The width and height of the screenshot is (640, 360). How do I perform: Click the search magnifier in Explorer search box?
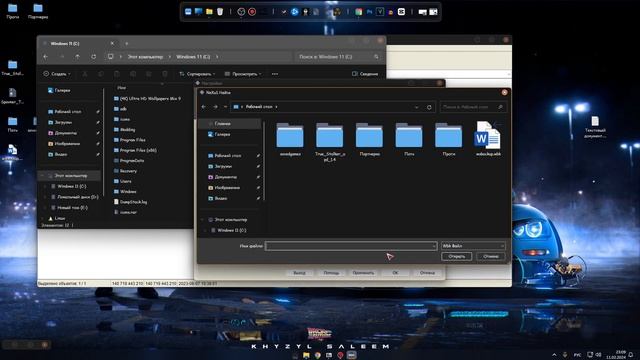[x=376, y=57]
